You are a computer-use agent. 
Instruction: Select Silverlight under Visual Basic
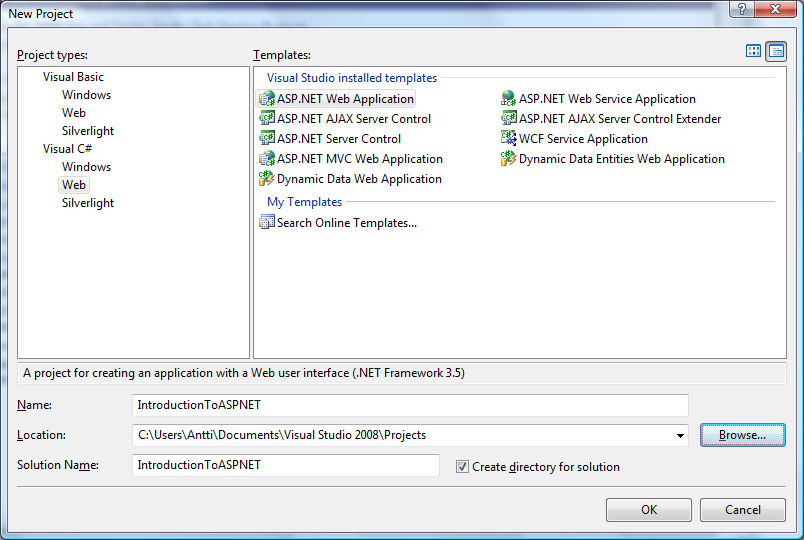tap(88, 131)
